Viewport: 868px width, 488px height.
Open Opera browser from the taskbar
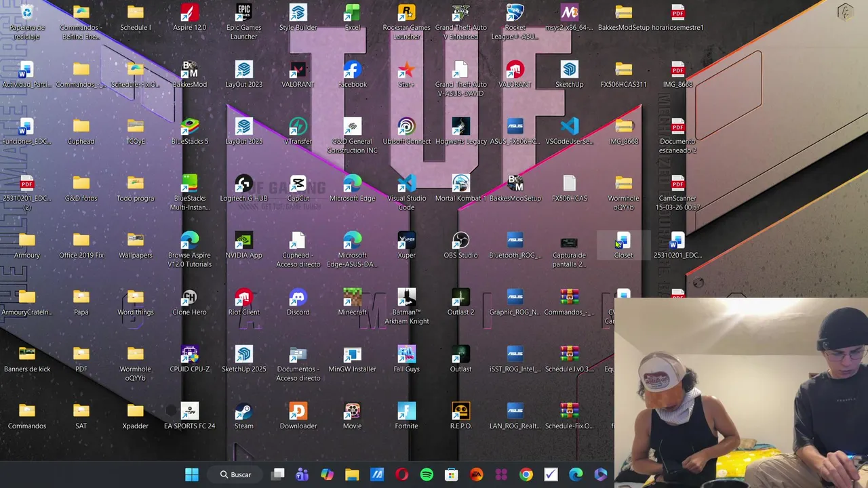click(402, 474)
